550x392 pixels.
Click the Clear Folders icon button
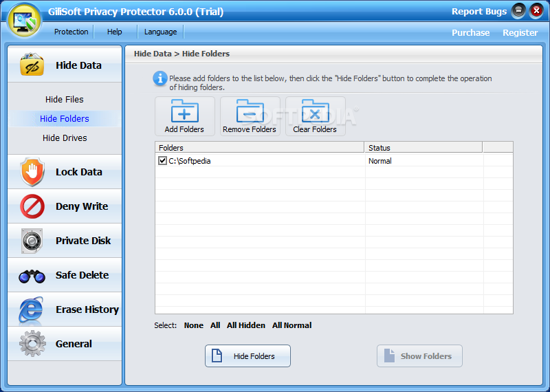315,116
